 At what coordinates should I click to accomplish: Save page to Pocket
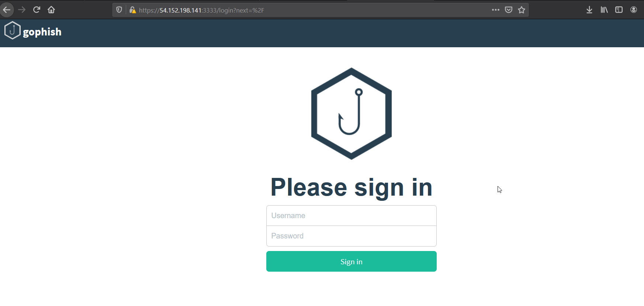509,10
